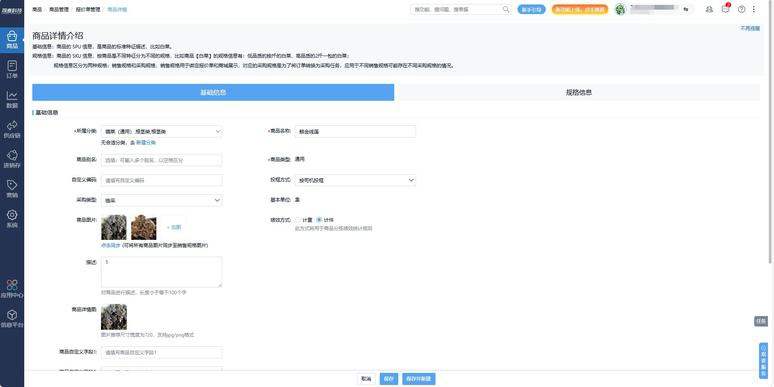Open the 商品 (Products) sidebar module

[12, 39]
